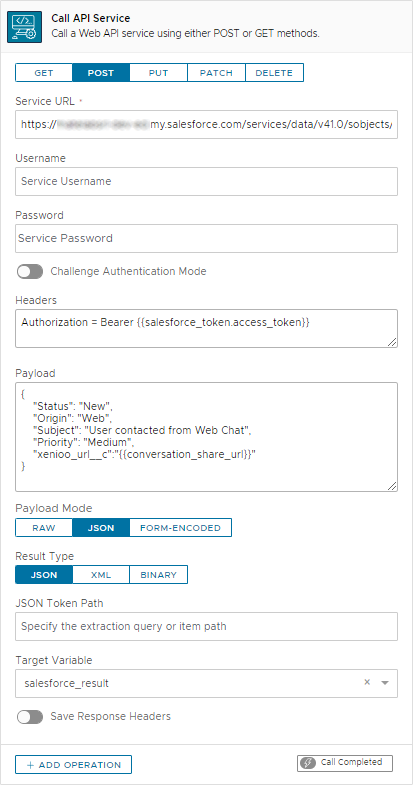Click the Call Completed button
This screenshot has width=413, height=785.
click(345, 763)
